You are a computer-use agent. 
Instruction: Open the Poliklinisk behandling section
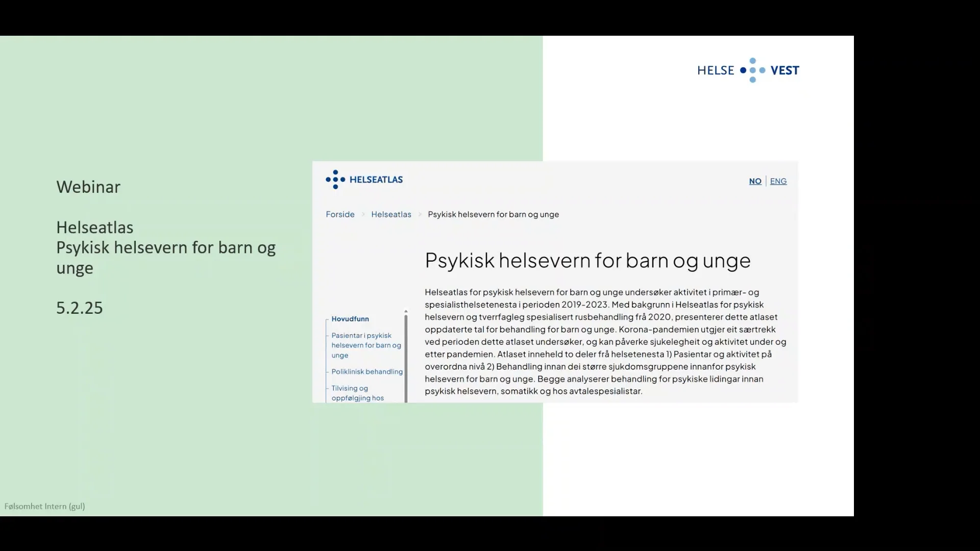tap(367, 371)
